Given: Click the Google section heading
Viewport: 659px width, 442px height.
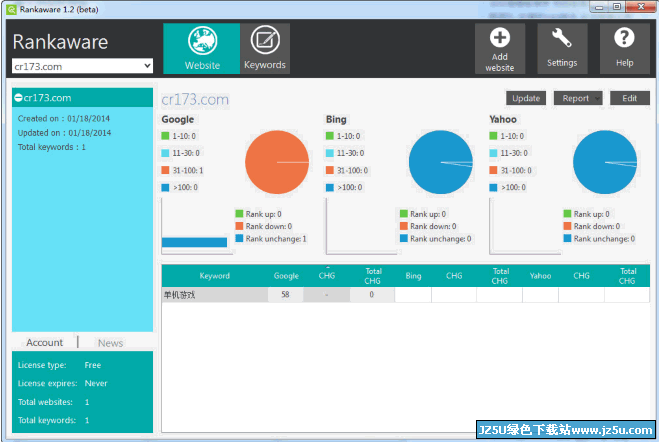Looking at the screenshot, I should 178,119.
